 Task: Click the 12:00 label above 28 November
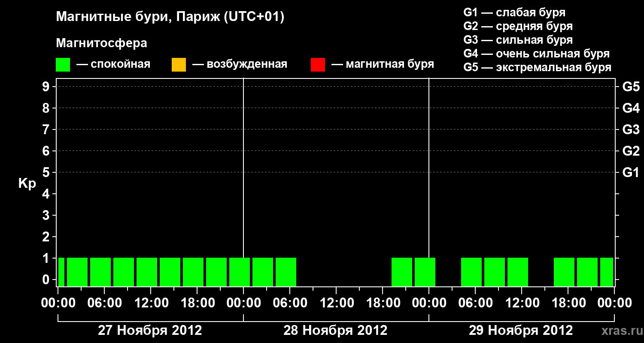pos(336,303)
